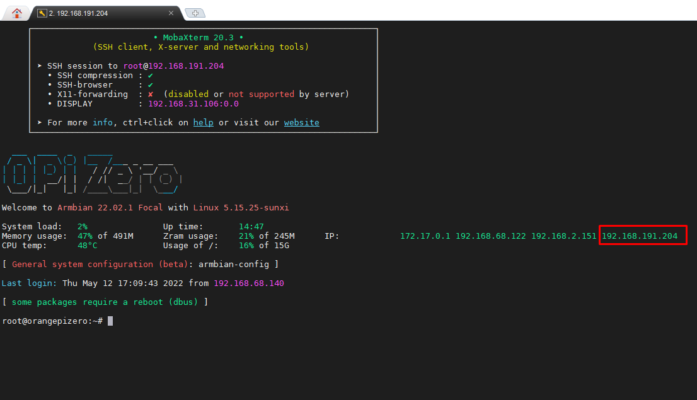Viewport: 697px width, 400px height.
Task: Click the Linux 5.15.25-sunxi kernel text
Action: (x=241, y=208)
